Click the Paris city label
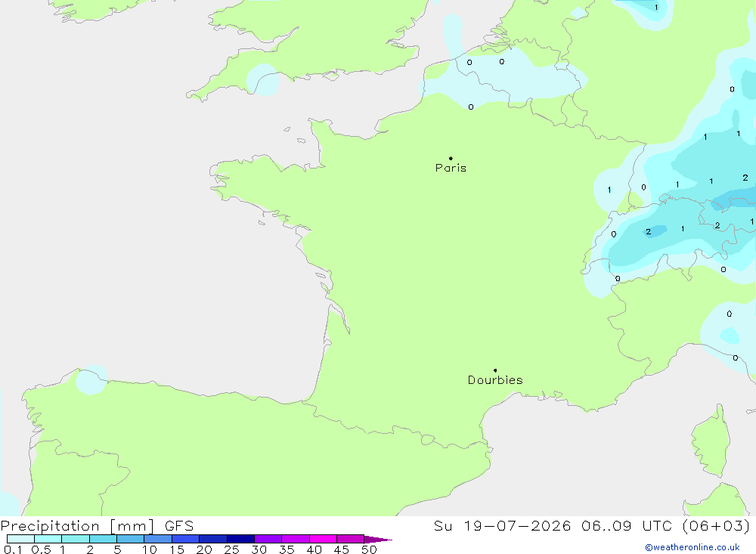This screenshot has height=554, width=756. click(451, 168)
